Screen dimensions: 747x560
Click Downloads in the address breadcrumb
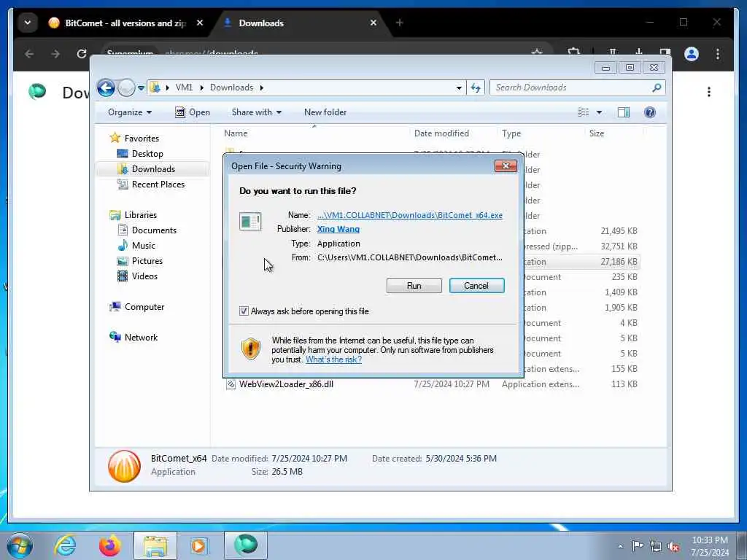pyautogui.click(x=231, y=87)
